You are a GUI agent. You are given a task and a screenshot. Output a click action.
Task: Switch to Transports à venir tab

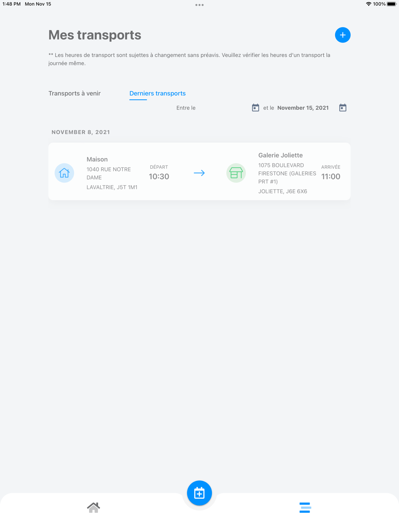(75, 93)
